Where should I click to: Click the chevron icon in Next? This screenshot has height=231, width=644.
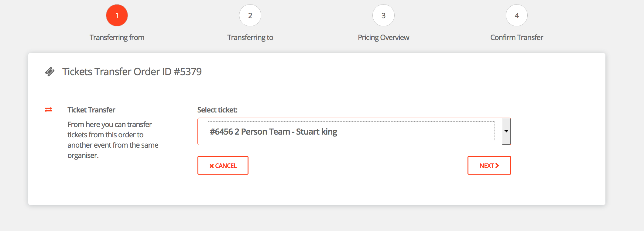(x=497, y=166)
